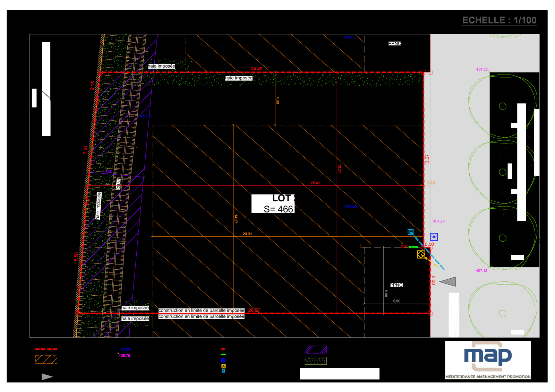
Task: Click the blue starburst symbol beside the lot
Action: click(x=434, y=237)
